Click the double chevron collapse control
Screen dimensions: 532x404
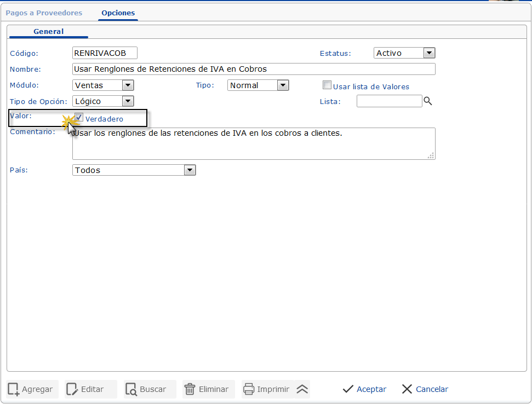pyautogui.click(x=302, y=389)
